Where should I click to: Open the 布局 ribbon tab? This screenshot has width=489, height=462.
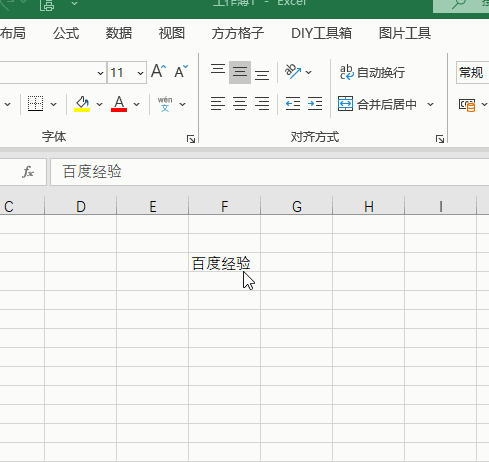click(13, 33)
